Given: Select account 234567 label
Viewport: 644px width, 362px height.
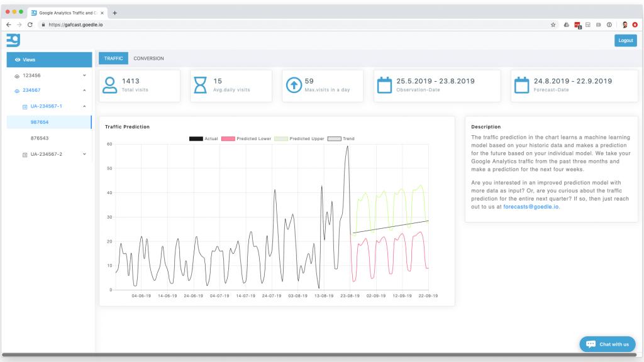Looking at the screenshot, I should pyautogui.click(x=31, y=90).
